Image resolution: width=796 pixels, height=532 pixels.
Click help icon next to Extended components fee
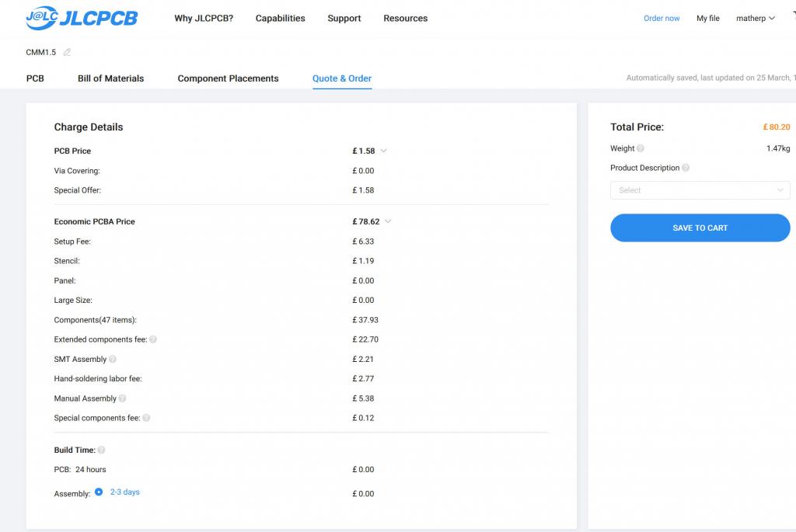pos(153,339)
